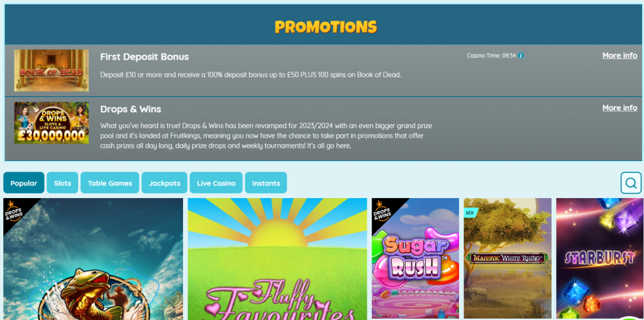Click the Casino Time info icon
The image size is (644, 320).
coord(521,55)
